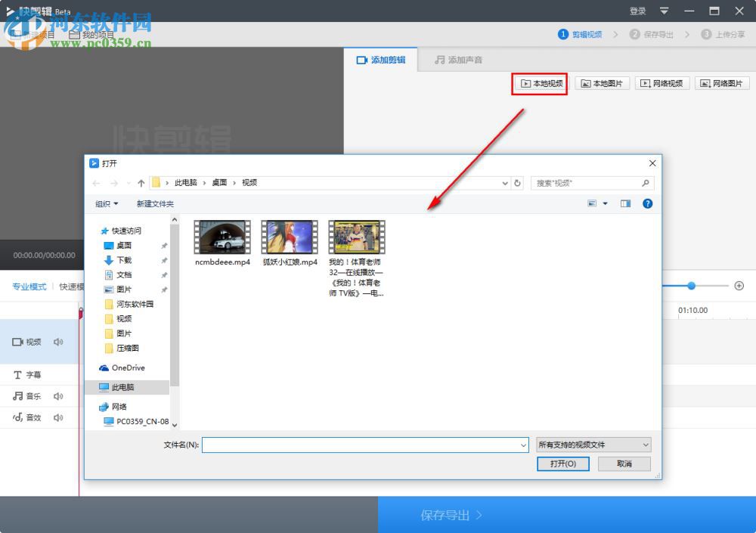The height and width of the screenshot is (533, 756).
Task: Select OneDrive in the navigation pane
Action: 122,367
